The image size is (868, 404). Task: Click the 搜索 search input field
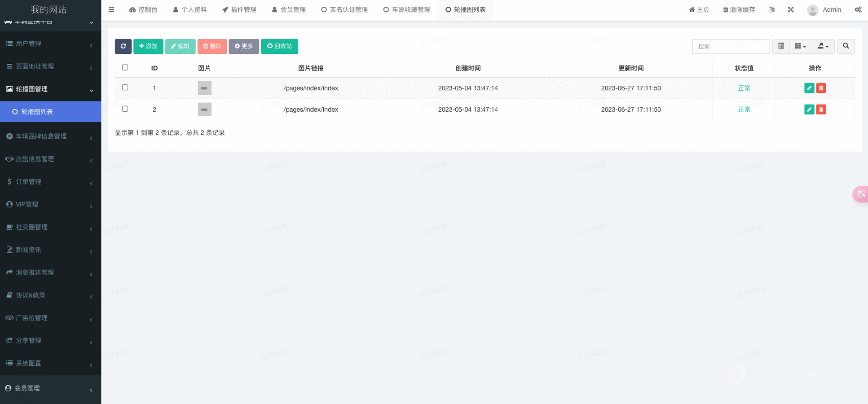(731, 46)
